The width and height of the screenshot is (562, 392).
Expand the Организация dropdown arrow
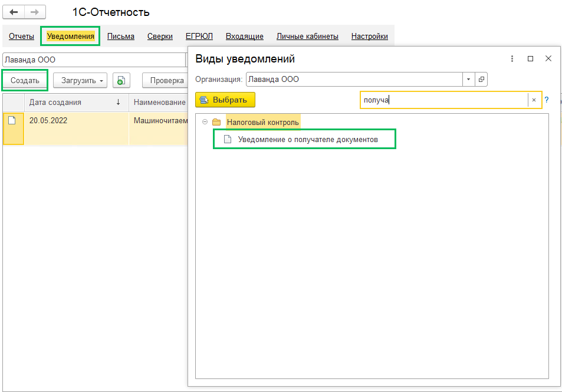(468, 79)
